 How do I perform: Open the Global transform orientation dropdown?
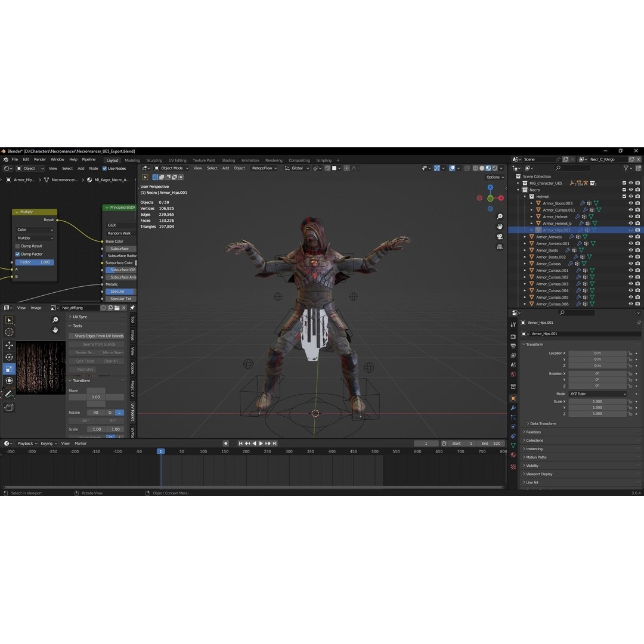(297, 168)
